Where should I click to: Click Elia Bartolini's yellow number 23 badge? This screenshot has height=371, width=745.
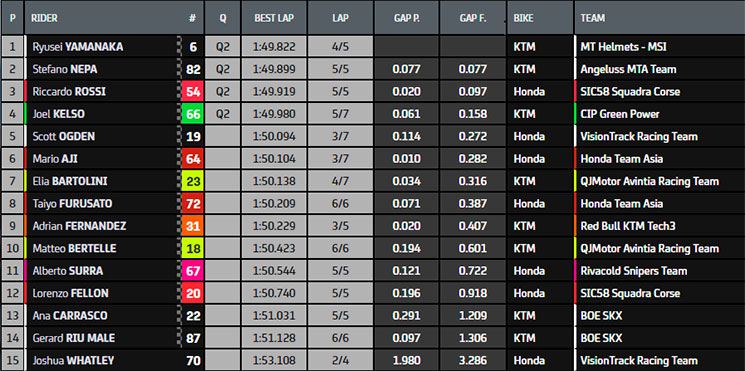click(192, 181)
